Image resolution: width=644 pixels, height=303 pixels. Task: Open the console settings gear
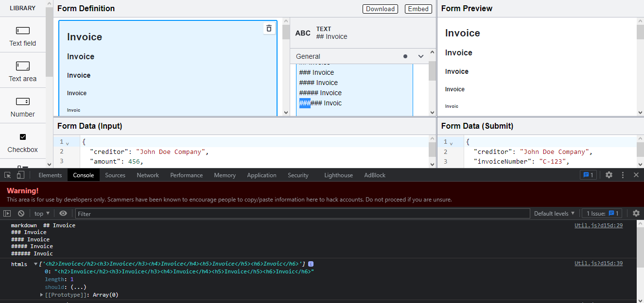click(636, 213)
